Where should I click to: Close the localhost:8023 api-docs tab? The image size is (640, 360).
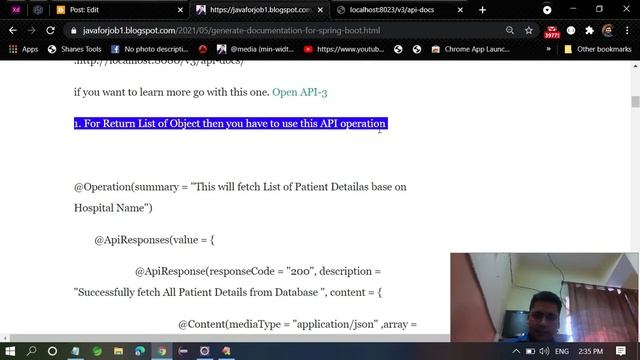click(x=460, y=10)
